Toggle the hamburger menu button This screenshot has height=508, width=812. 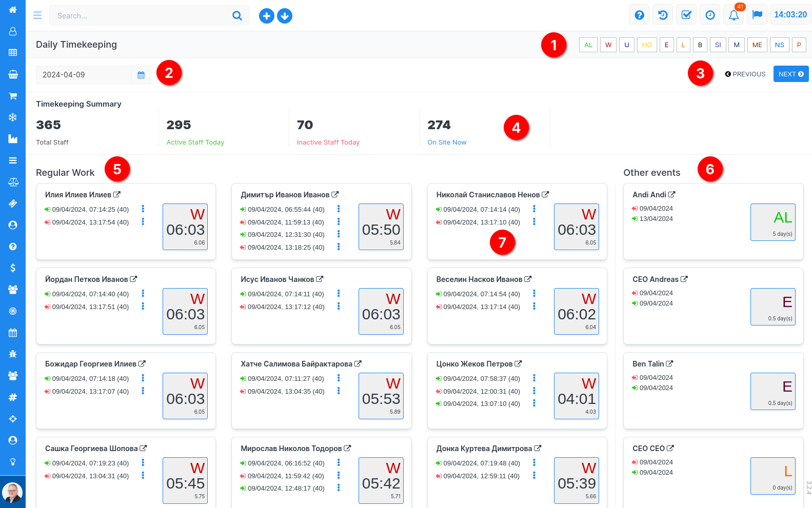tap(37, 15)
